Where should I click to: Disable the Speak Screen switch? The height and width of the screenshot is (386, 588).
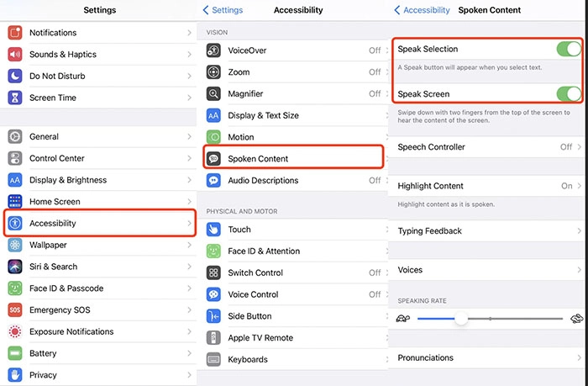569,93
